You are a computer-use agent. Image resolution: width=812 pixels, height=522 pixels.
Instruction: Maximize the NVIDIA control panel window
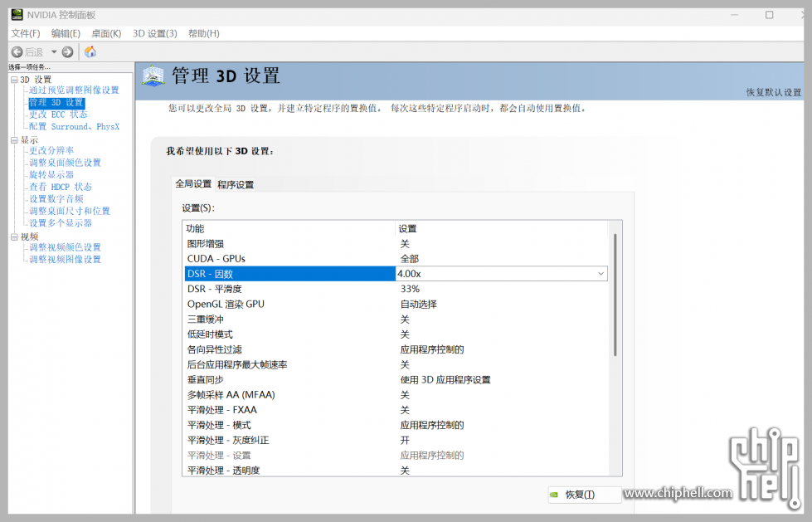(x=770, y=15)
